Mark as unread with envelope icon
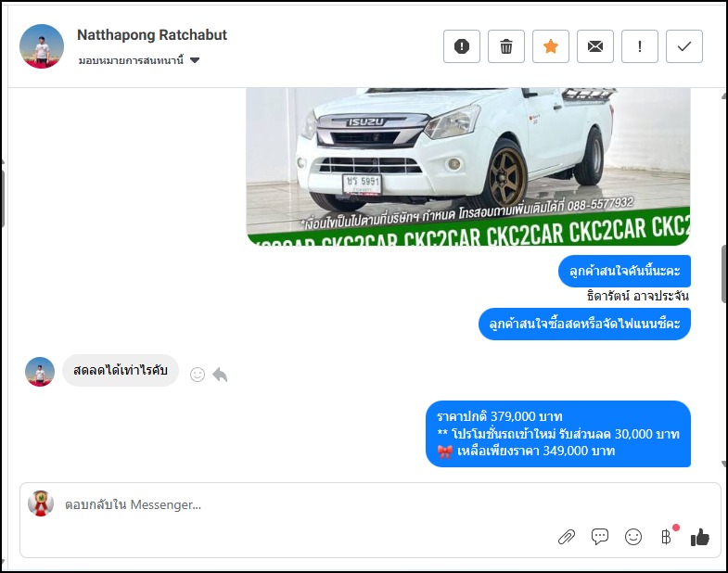The image size is (728, 573). tap(595, 46)
